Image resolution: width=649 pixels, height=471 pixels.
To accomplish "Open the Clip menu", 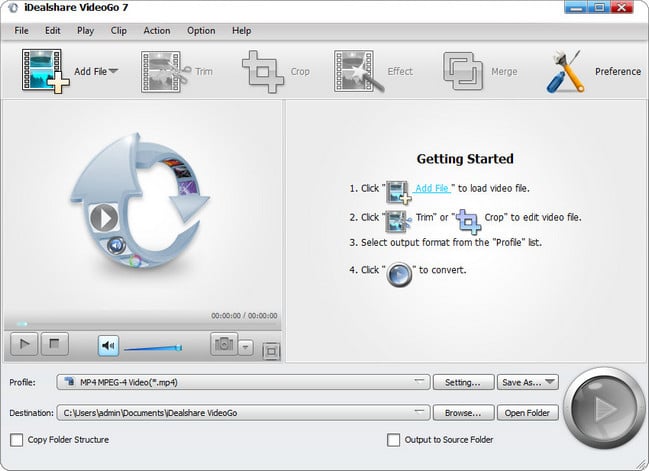I will pyautogui.click(x=119, y=30).
